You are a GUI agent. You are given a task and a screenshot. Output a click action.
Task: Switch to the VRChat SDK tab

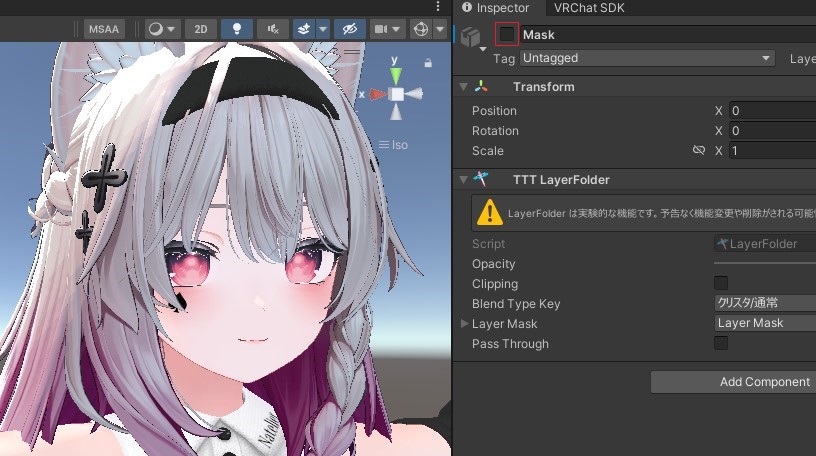coord(589,8)
